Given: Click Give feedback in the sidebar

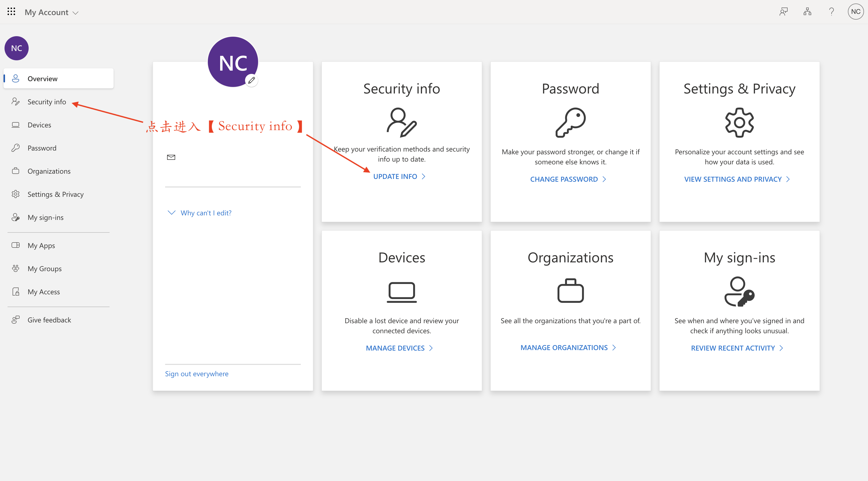Looking at the screenshot, I should coord(49,320).
